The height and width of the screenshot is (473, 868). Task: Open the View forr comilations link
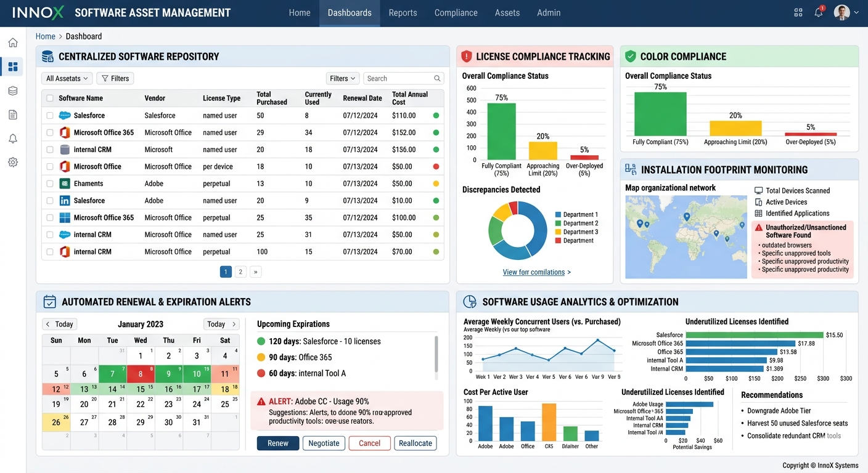coord(536,272)
